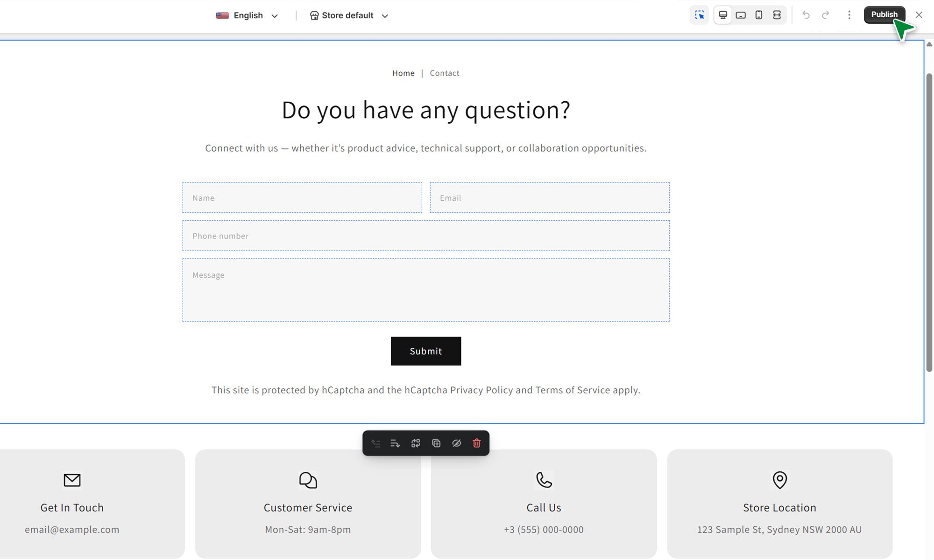
Task: Click the Phone number input field
Action: coord(425,236)
